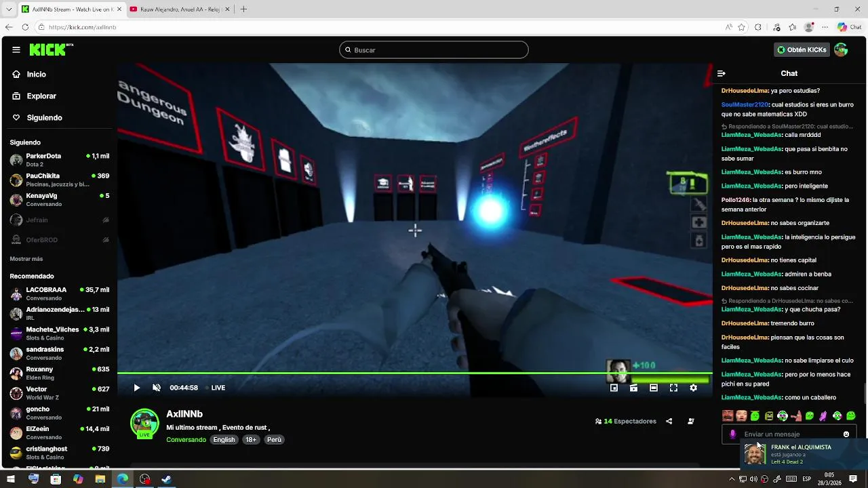Click the address bar URL
The image size is (868, 488).
pos(83,27)
